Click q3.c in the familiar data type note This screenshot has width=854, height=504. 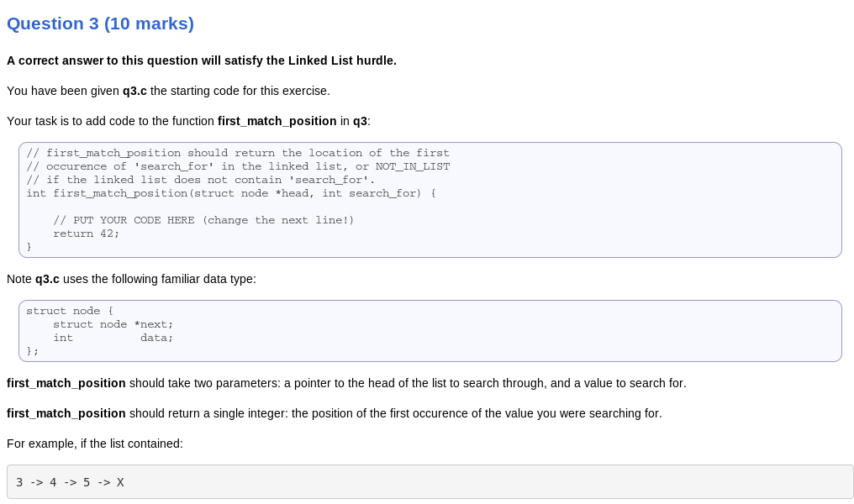pos(47,279)
